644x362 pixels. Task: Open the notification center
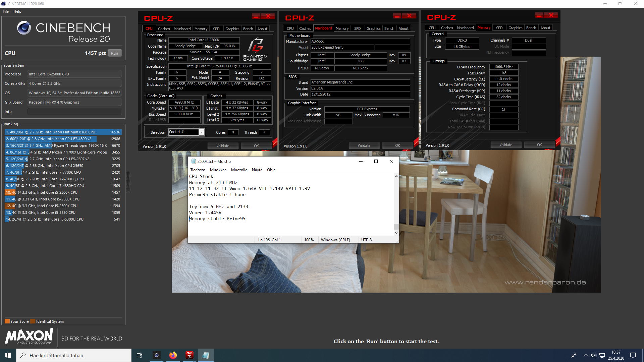pos(633,355)
